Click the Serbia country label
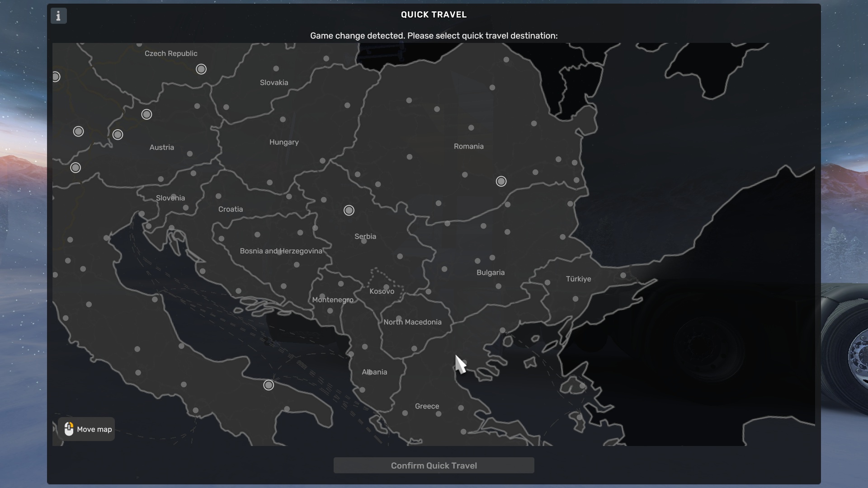This screenshot has height=488, width=868. click(365, 236)
